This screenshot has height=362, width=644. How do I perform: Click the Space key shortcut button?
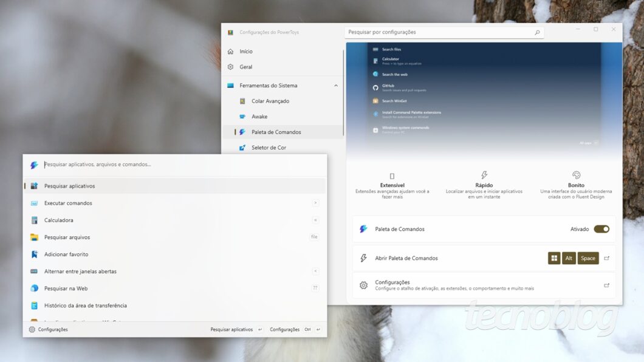[587, 258]
